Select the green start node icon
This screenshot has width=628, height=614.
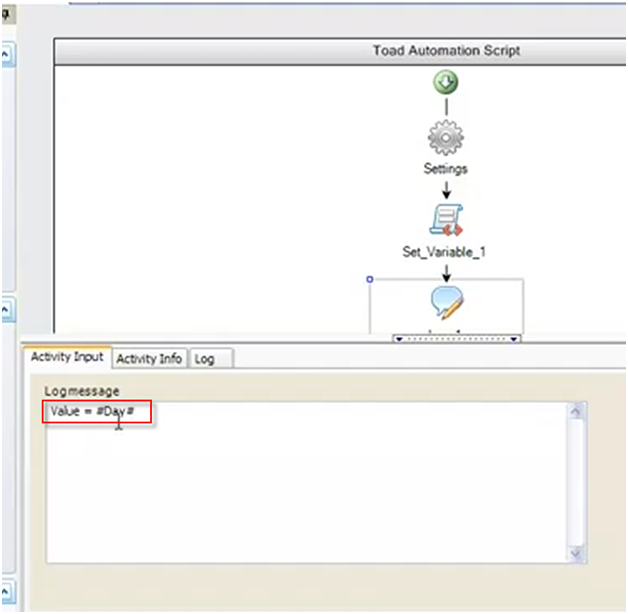pyautogui.click(x=446, y=82)
